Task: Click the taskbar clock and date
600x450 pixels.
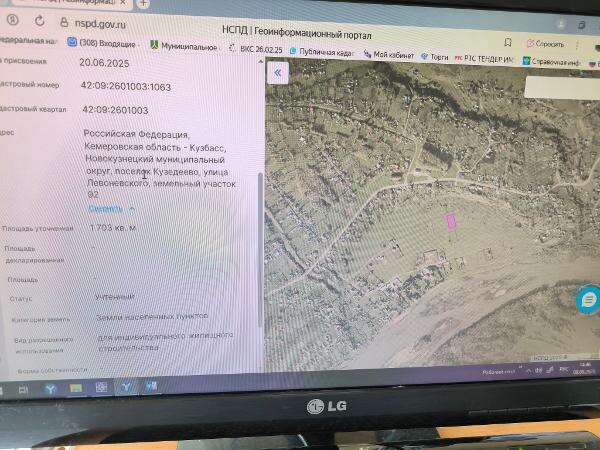Action: [584, 368]
